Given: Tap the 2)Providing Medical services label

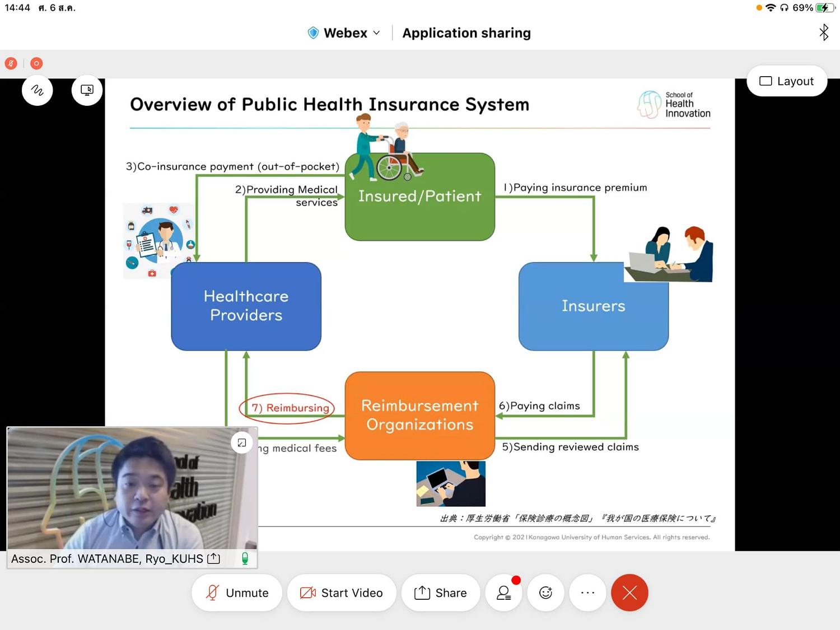Looking at the screenshot, I should [287, 196].
